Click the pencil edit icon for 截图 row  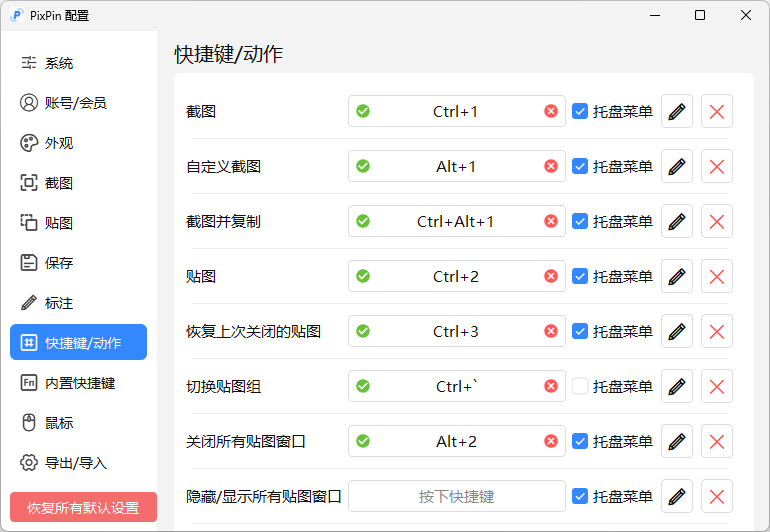point(677,111)
